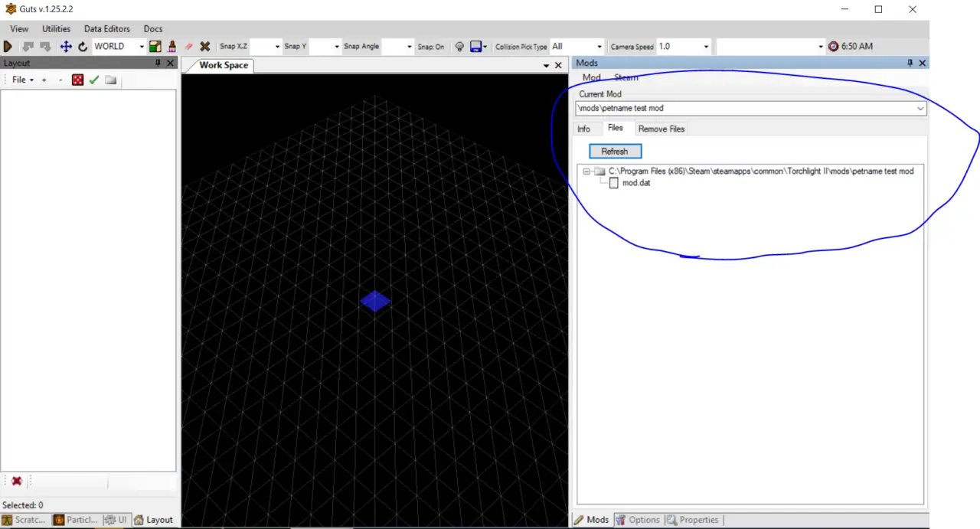
Task: Close the Mods panel
Action: (x=923, y=64)
